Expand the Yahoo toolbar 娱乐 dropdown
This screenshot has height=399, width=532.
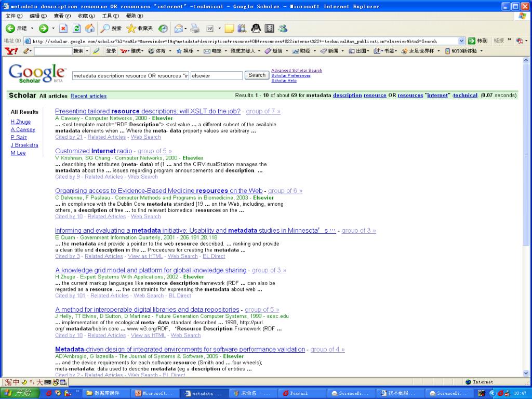pos(198,51)
